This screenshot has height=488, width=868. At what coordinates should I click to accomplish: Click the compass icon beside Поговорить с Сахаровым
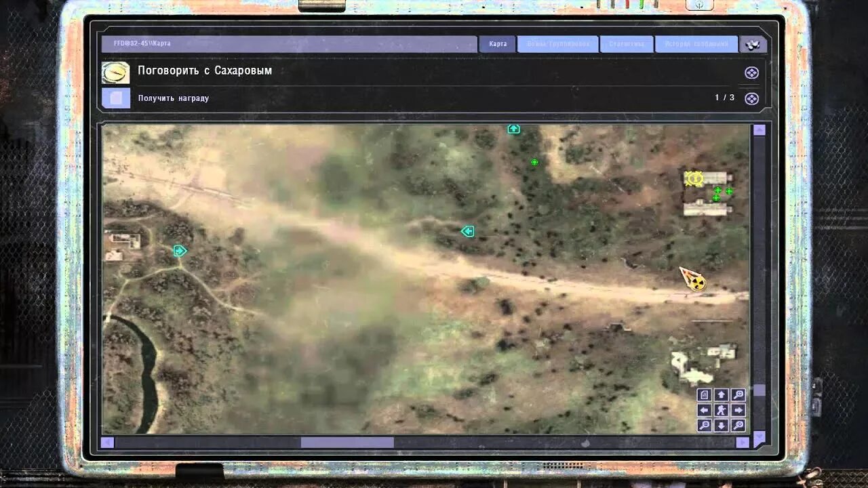tap(116, 73)
